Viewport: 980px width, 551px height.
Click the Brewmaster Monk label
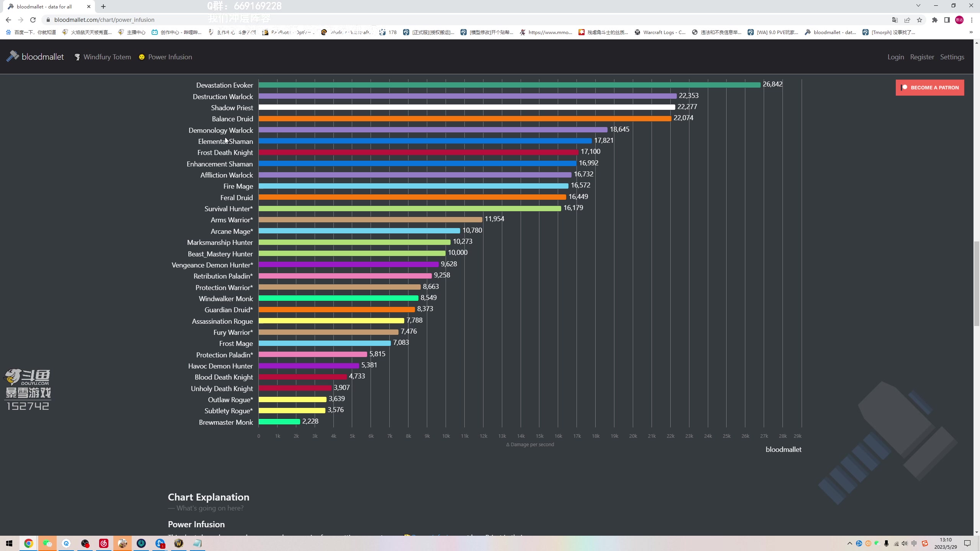pos(226,422)
